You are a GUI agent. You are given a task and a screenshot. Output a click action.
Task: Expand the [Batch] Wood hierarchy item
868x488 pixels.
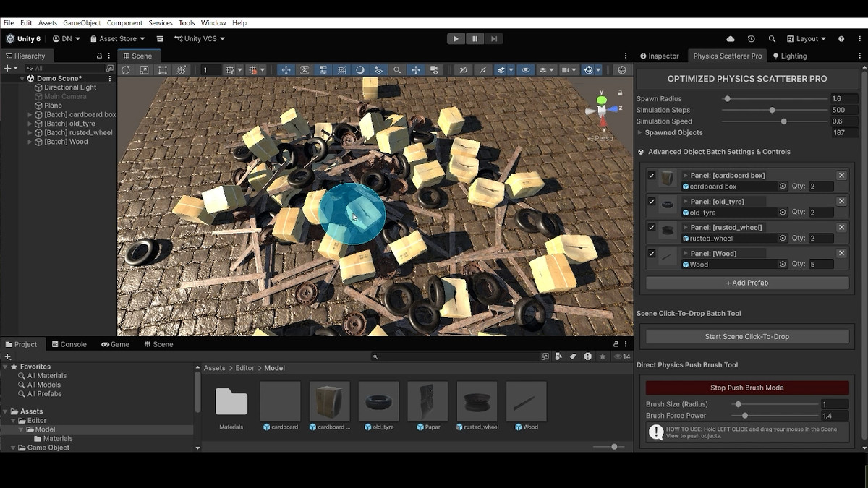(x=30, y=142)
